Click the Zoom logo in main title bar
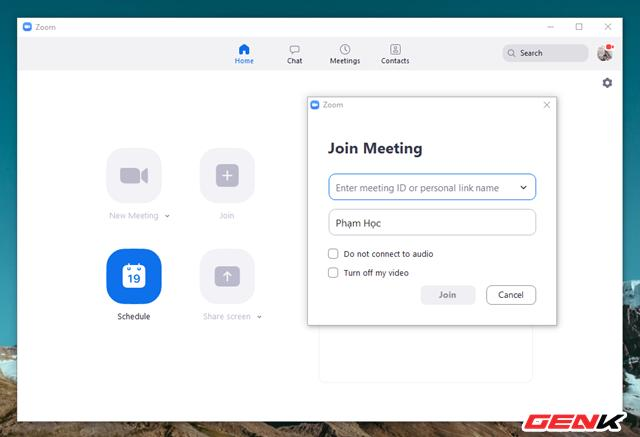This screenshot has width=640, height=437. pos(27,27)
